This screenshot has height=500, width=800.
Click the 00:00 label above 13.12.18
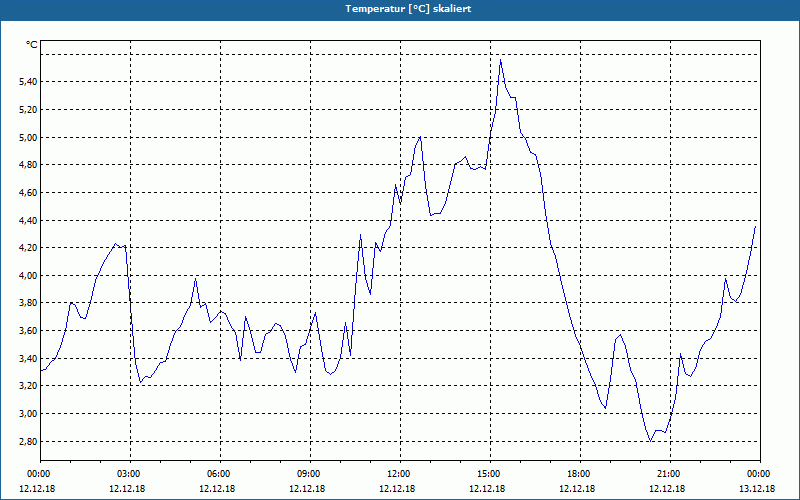[x=760, y=474]
